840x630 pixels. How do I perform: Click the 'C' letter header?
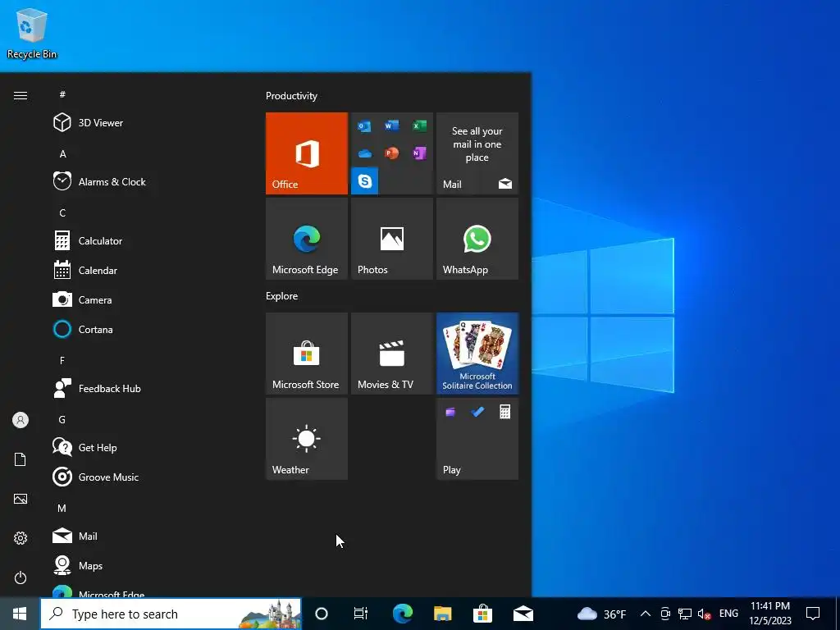62,212
